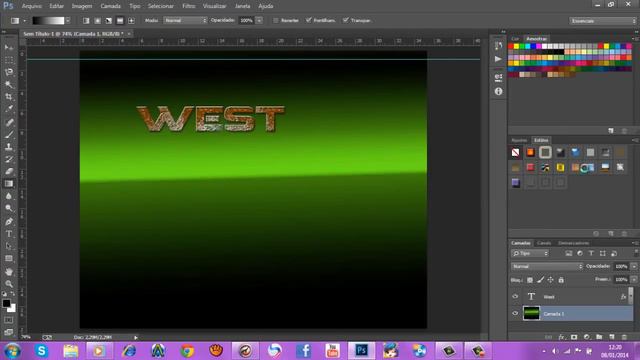Toggle Quick Mask mode icon

click(x=9, y=320)
